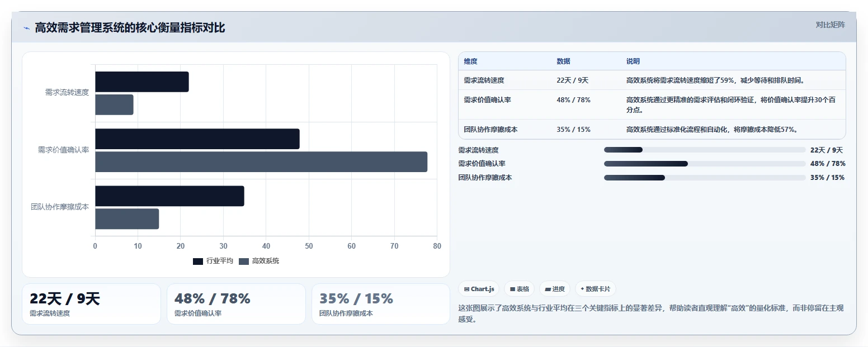Screen dimensions: 868x347
Task: Click the 80 tick on the x-axis
Action: click(x=437, y=246)
